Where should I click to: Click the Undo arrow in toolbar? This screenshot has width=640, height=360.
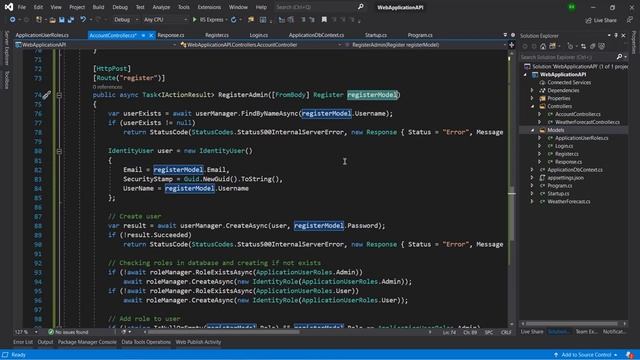point(83,20)
